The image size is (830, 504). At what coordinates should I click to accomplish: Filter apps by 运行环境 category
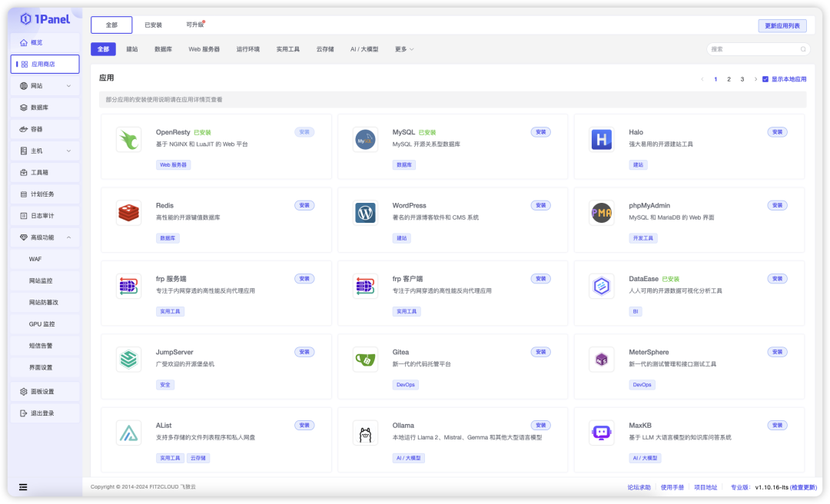[247, 49]
